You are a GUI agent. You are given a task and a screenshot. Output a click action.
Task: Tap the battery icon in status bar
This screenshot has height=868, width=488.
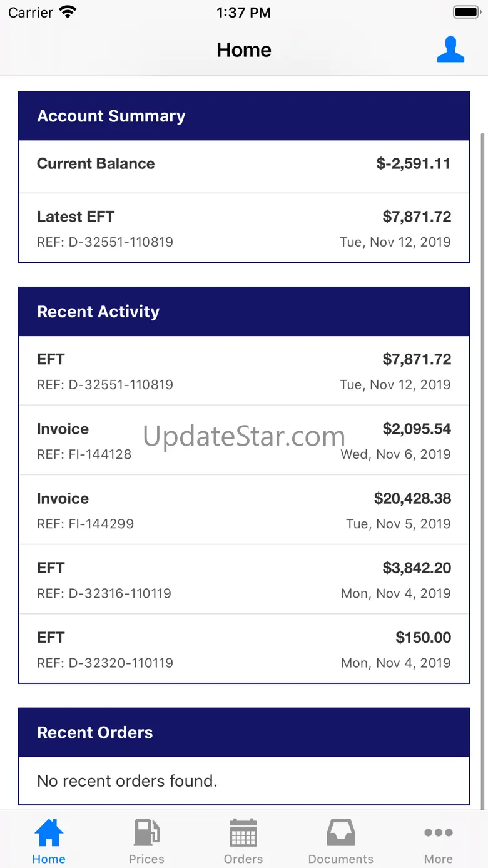[466, 13]
